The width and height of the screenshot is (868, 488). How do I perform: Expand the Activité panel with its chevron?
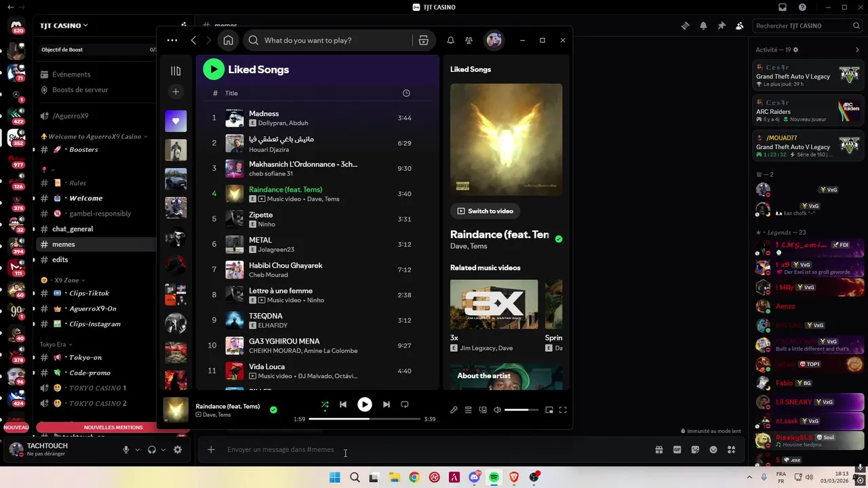point(857,49)
